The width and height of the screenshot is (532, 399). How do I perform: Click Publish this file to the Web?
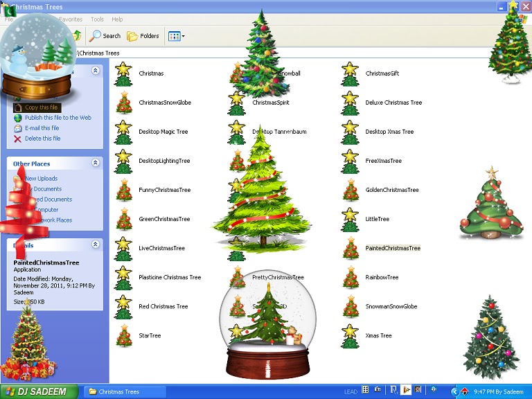point(58,118)
